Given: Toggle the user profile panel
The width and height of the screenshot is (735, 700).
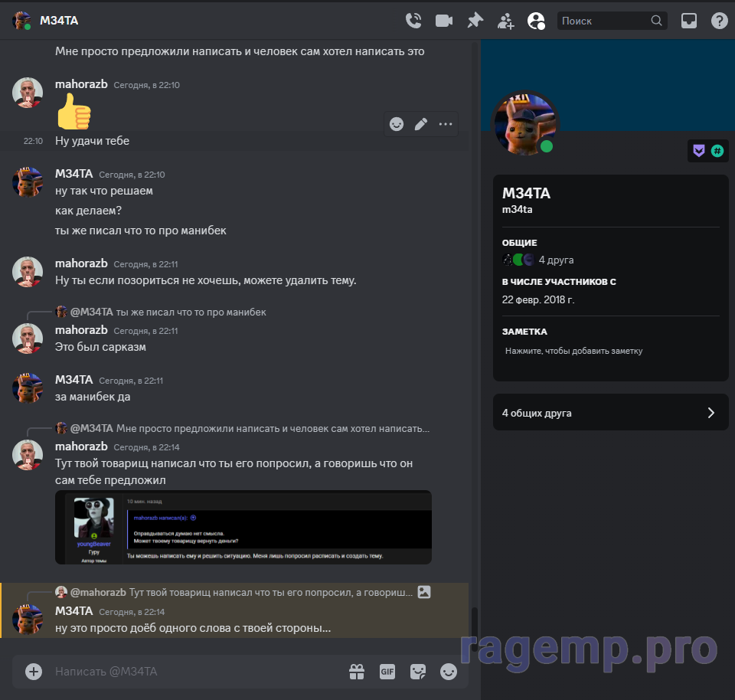Looking at the screenshot, I should tap(536, 21).
